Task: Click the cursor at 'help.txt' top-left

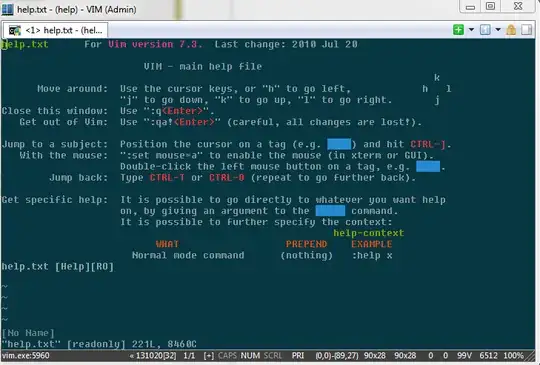Action: [4, 44]
